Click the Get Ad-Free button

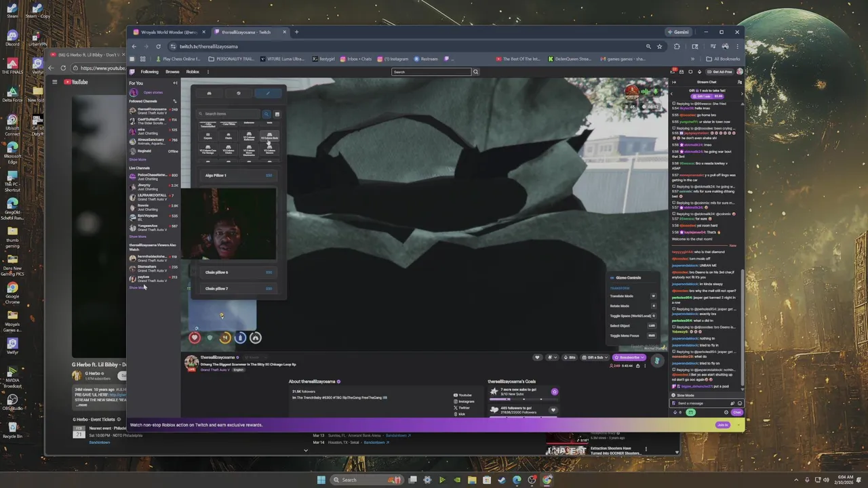coord(719,72)
